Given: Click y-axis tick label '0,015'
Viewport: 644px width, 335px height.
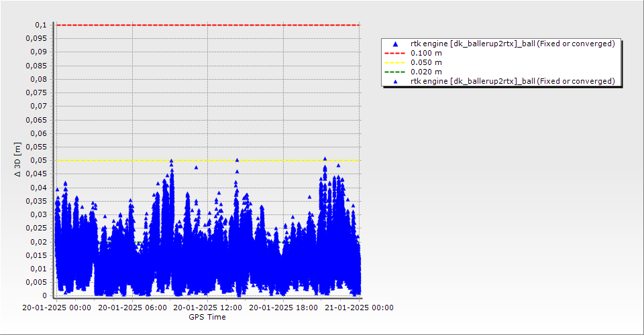Looking at the screenshot, I should coord(36,255).
